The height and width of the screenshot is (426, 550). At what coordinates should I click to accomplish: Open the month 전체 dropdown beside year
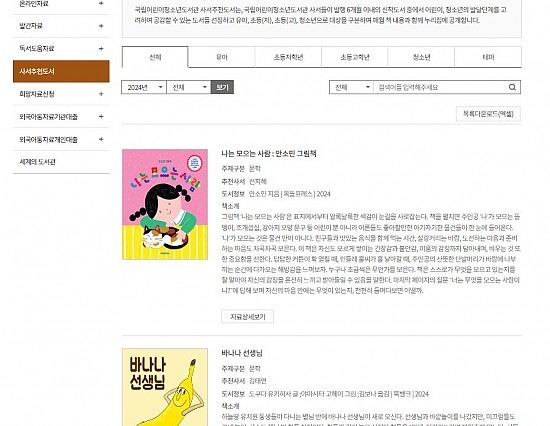point(188,87)
